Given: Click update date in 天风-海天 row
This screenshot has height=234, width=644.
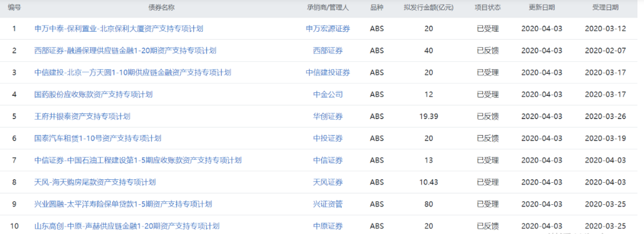Looking at the screenshot, I should click(x=541, y=182).
